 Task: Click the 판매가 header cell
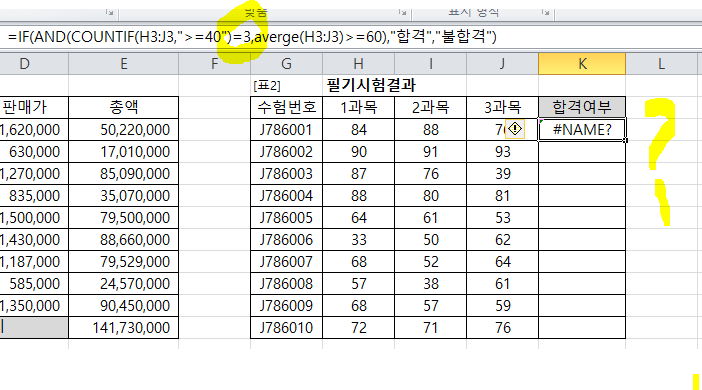[x=34, y=107]
